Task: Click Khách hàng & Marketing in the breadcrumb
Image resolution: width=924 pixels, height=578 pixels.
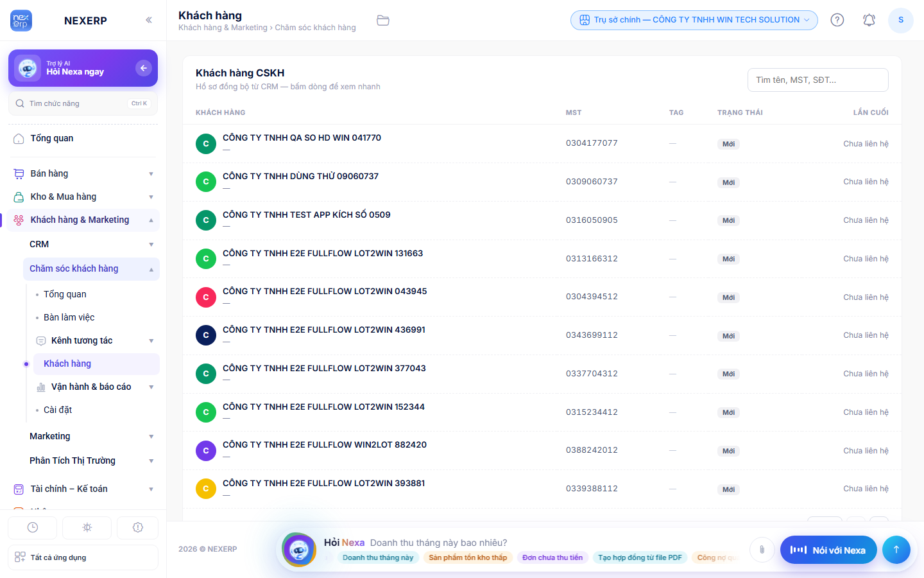Action: (223, 28)
